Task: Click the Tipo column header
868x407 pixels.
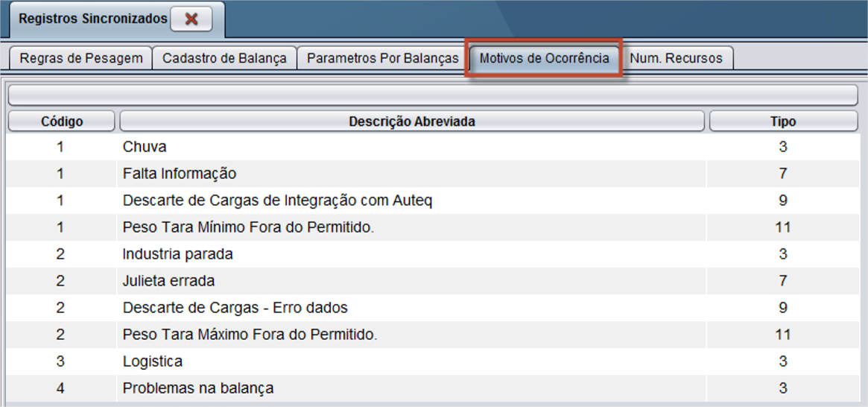Action: (x=783, y=122)
